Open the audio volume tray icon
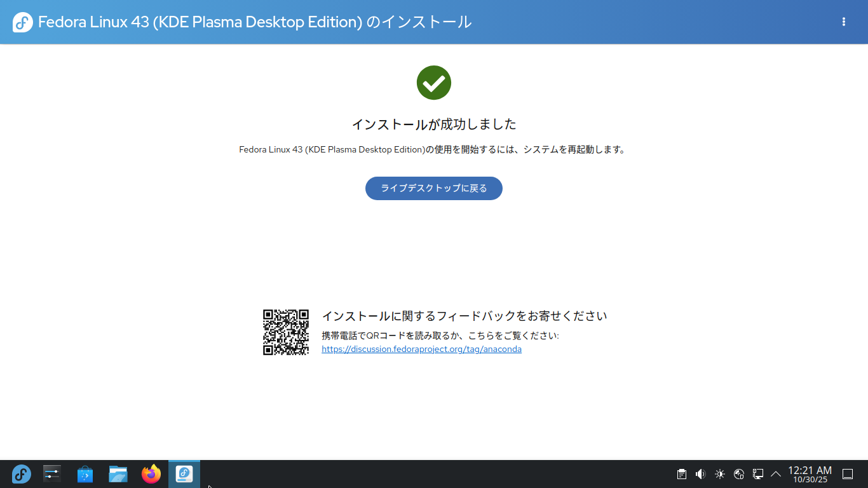This screenshot has height=488, width=868. tap(701, 474)
